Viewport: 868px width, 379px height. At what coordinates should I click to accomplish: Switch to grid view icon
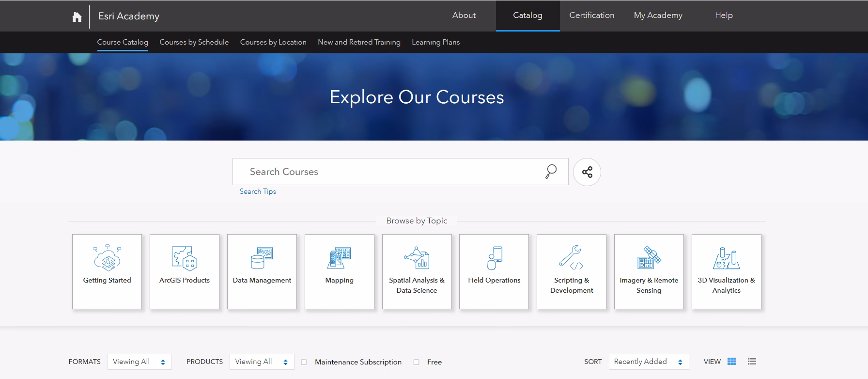[x=732, y=362]
